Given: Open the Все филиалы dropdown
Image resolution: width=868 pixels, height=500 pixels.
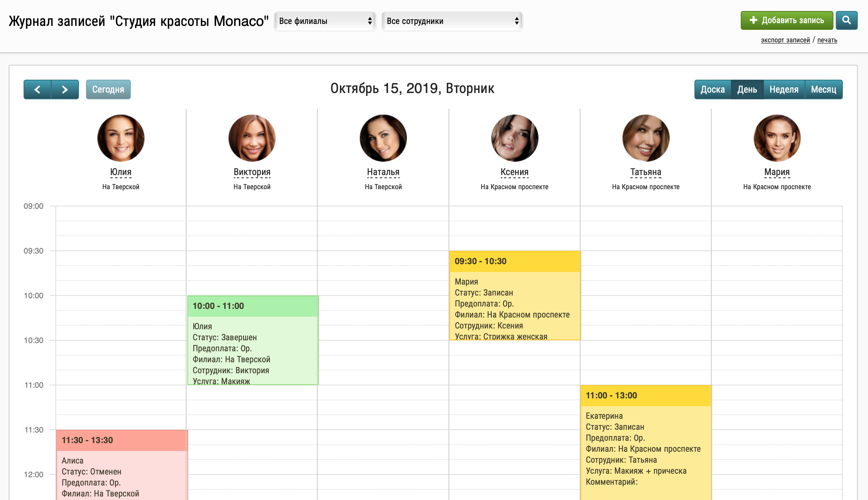Looking at the screenshot, I should (x=325, y=21).
